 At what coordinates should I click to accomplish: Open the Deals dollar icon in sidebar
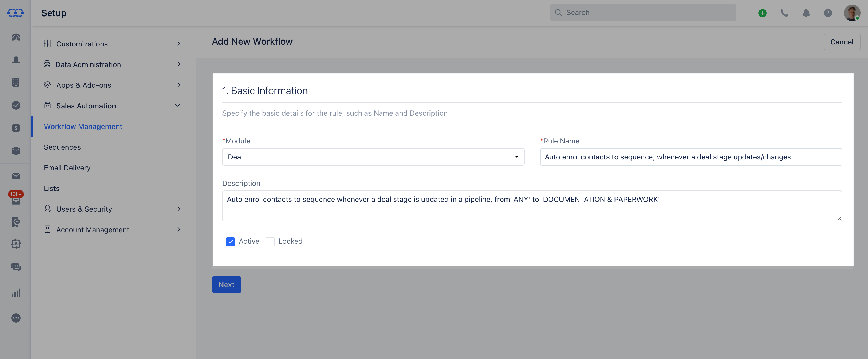[16, 128]
